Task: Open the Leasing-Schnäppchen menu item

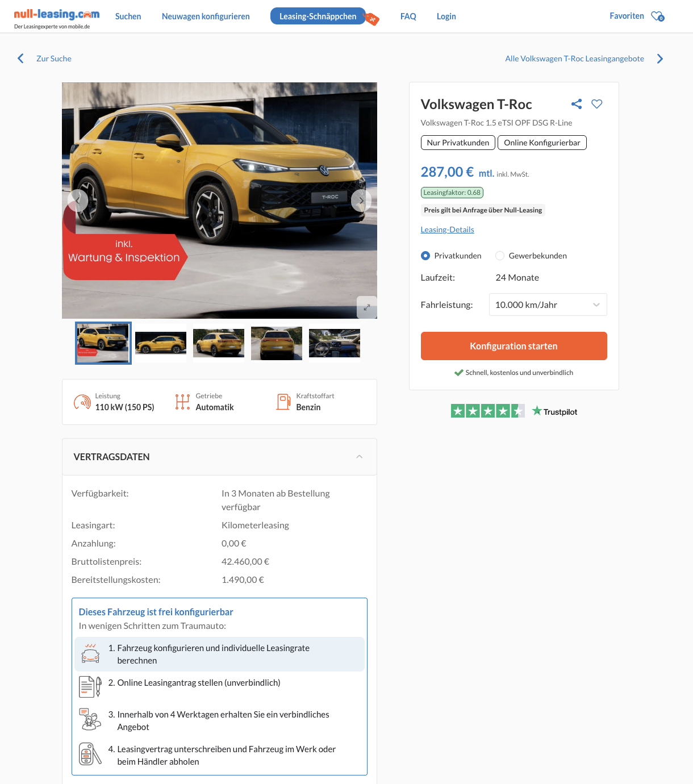Action: [x=318, y=16]
